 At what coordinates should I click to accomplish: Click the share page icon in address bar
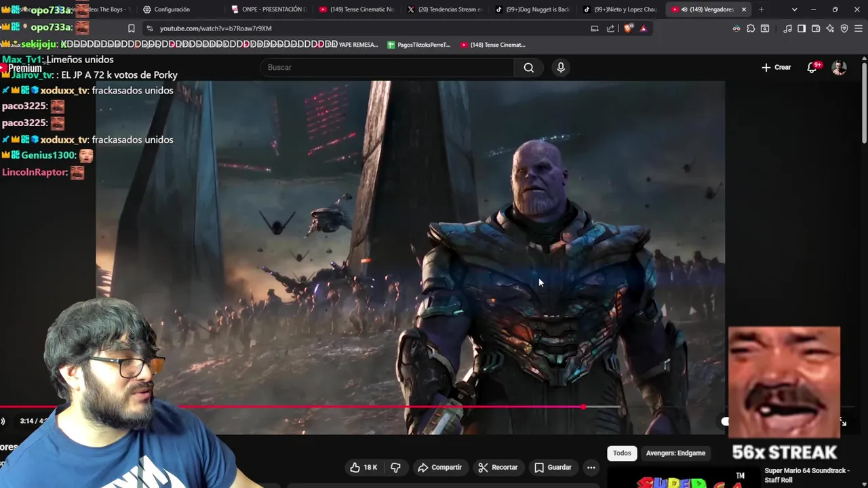pyautogui.click(x=610, y=28)
